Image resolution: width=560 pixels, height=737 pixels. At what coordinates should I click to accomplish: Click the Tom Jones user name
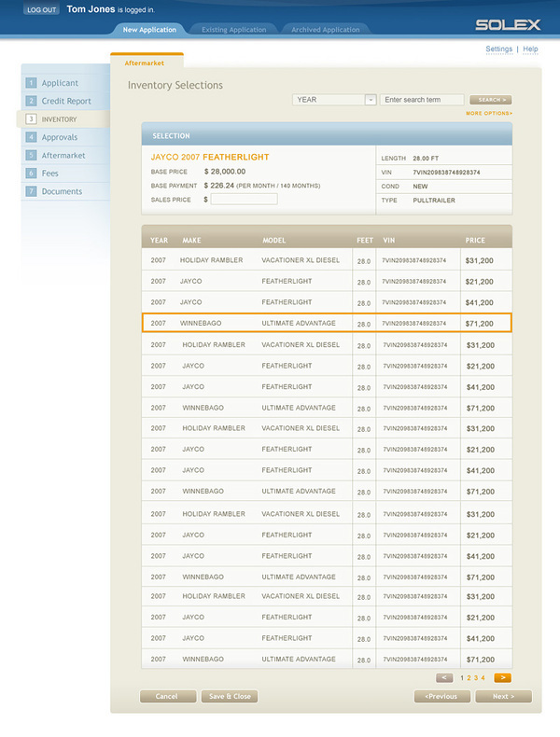(91, 9)
